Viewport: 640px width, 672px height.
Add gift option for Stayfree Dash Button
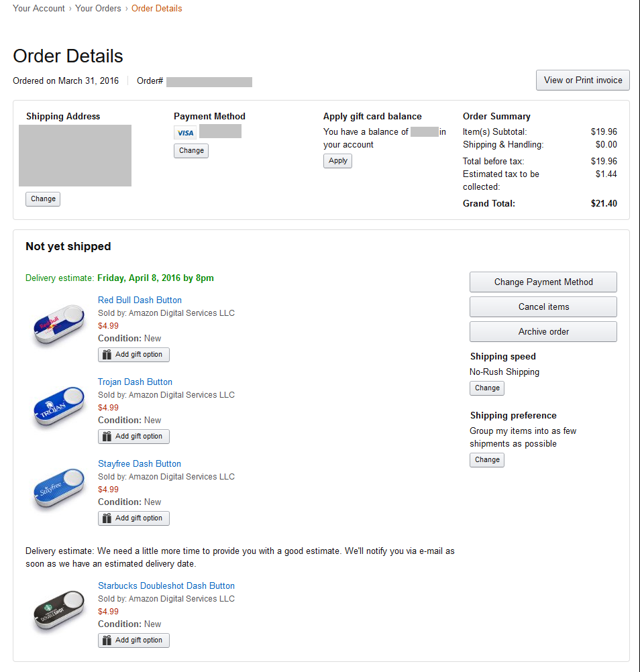(134, 518)
